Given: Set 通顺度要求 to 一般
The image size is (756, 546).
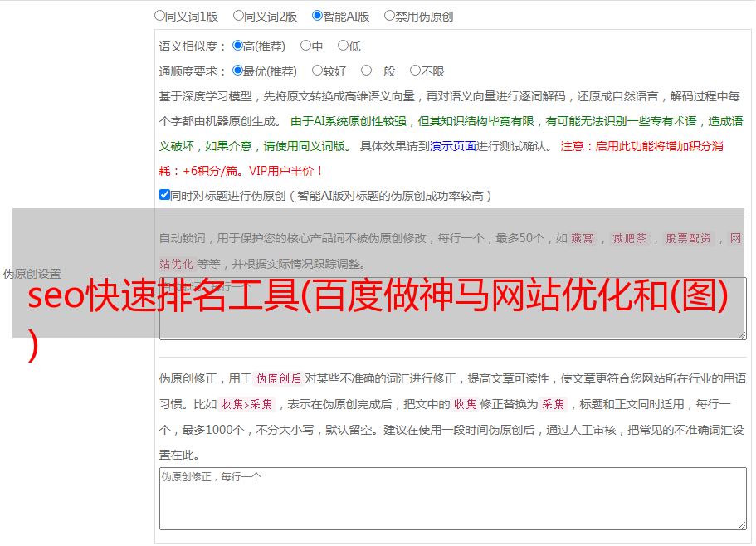Looking at the screenshot, I should coord(367,71).
